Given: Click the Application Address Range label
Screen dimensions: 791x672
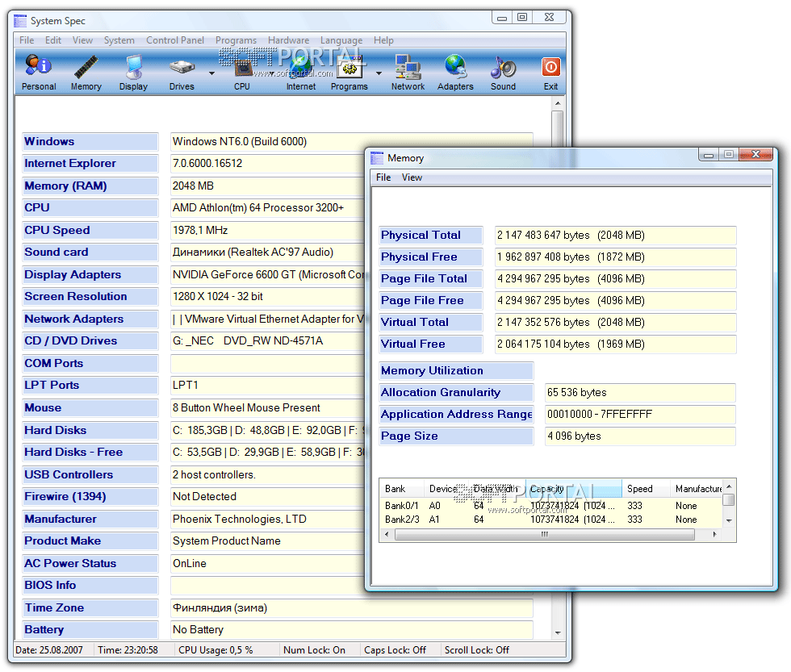Looking at the screenshot, I should click(456, 415).
